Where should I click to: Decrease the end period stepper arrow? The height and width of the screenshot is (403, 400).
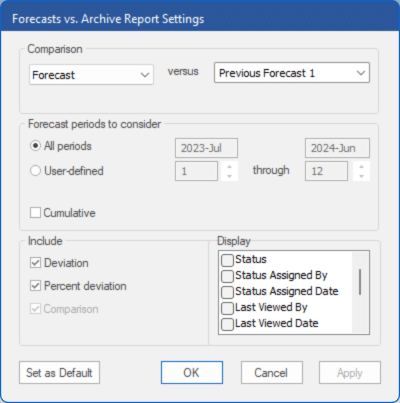coord(362,176)
